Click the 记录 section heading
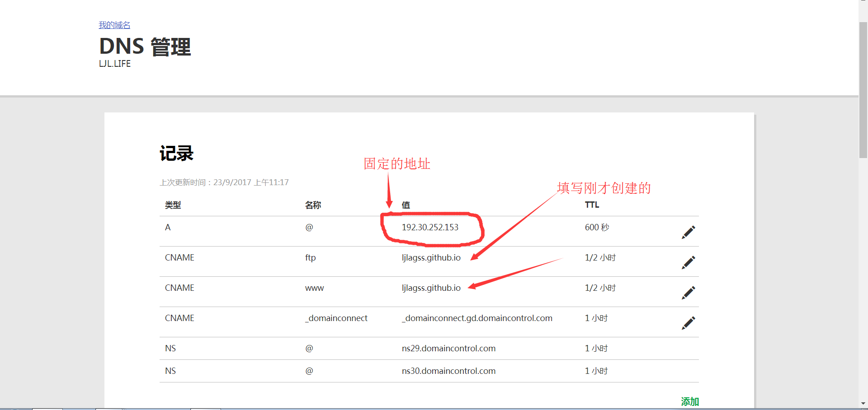The height and width of the screenshot is (410, 868). pyautogui.click(x=176, y=154)
